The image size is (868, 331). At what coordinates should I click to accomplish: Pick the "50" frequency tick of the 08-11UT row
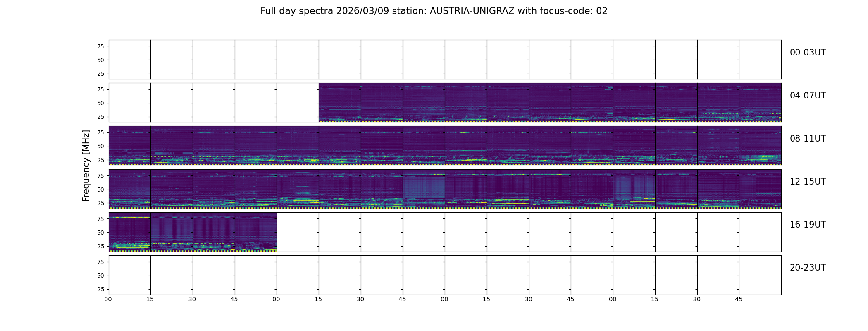pos(100,146)
